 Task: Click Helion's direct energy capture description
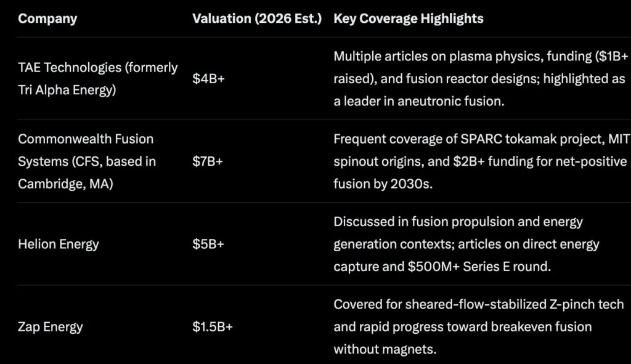pos(466,244)
